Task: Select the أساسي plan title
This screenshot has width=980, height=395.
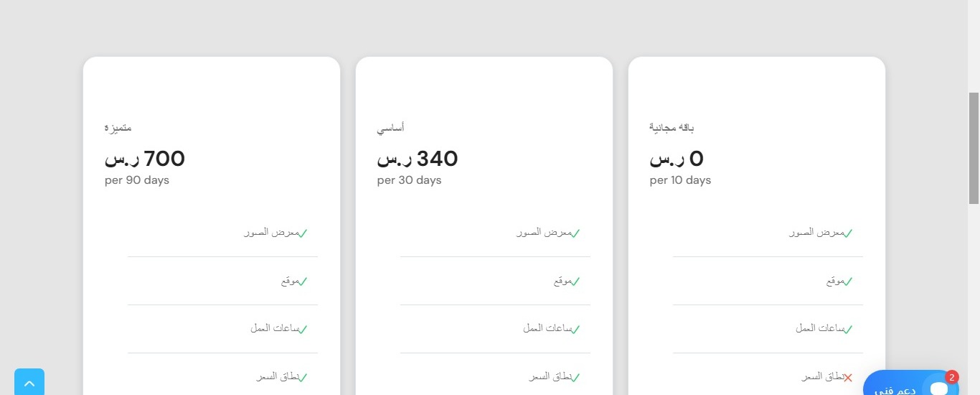Action: (390, 128)
